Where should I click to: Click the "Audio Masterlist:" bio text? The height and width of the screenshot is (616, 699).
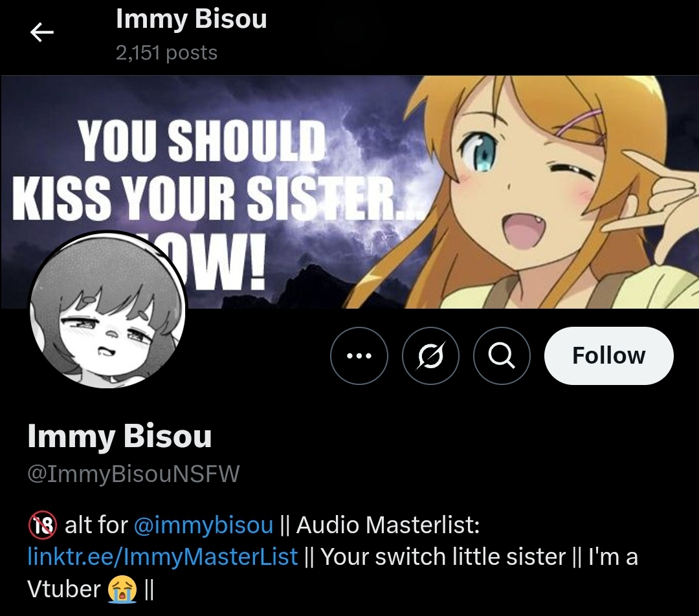coord(388,525)
